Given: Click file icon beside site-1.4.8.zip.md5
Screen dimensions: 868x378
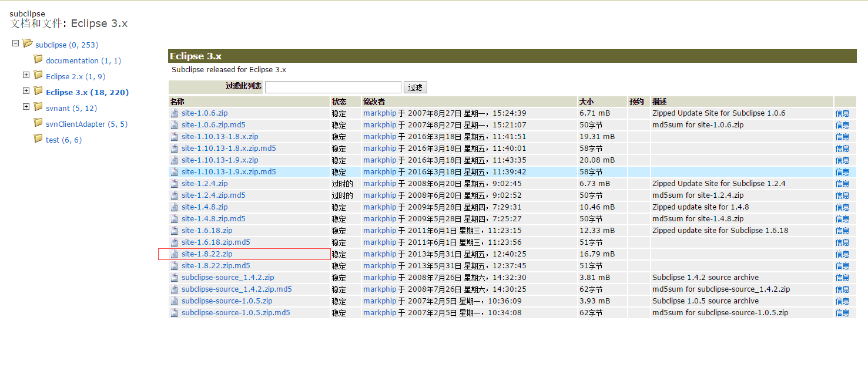Looking at the screenshot, I should click(174, 219).
